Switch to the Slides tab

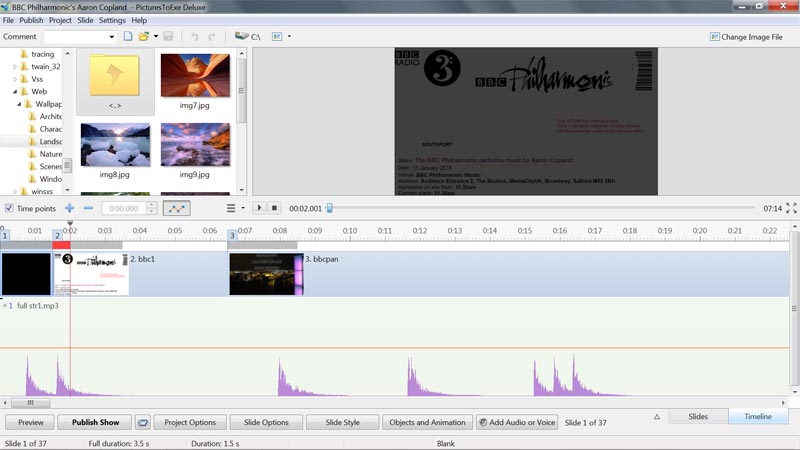pos(698,417)
